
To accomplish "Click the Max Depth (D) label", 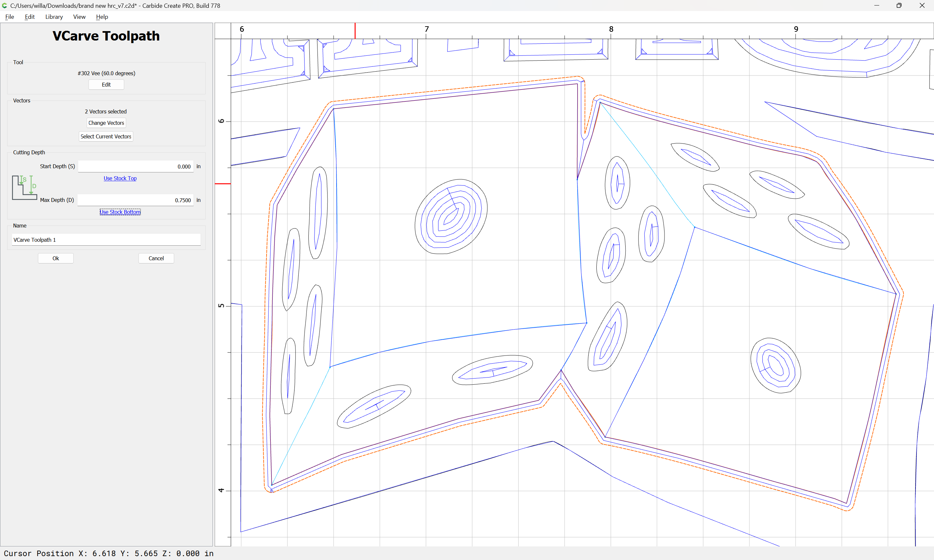I will click(57, 200).
